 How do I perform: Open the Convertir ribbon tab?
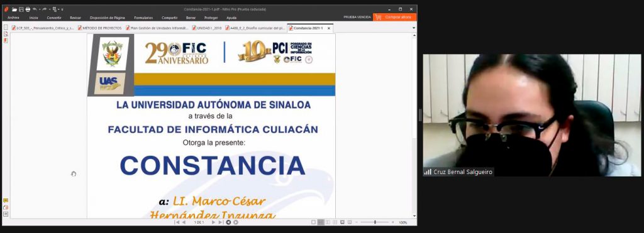click(54, 18)
